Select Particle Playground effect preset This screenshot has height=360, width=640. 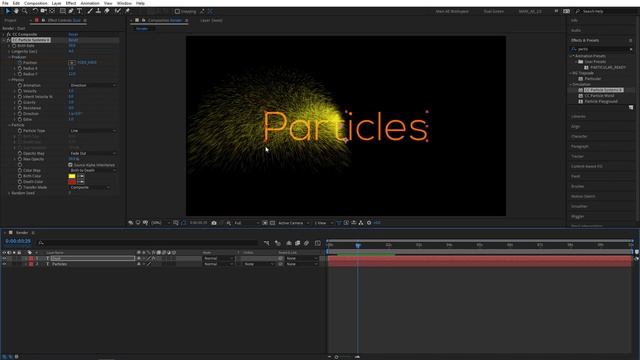point(601,101)
